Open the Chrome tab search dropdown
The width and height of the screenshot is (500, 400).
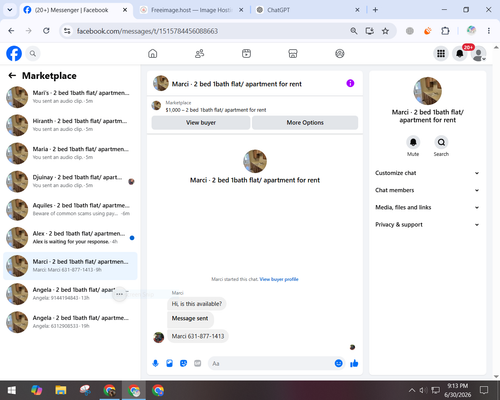click(x=10, y=10)
